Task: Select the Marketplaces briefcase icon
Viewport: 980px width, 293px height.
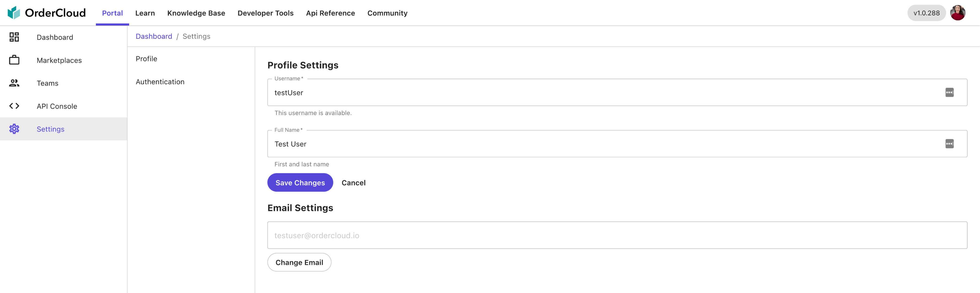Action: tap(14, 60)
